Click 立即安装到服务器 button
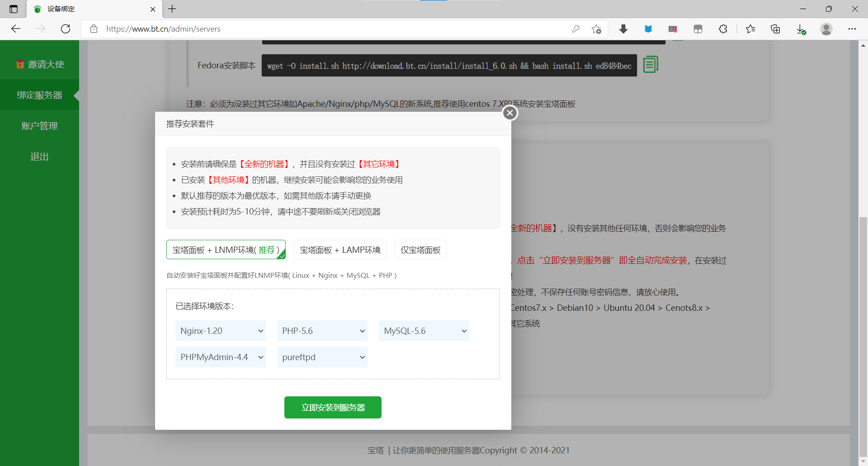Image resolution: width=868 pixels, height=466 pixels. [333, 408]
